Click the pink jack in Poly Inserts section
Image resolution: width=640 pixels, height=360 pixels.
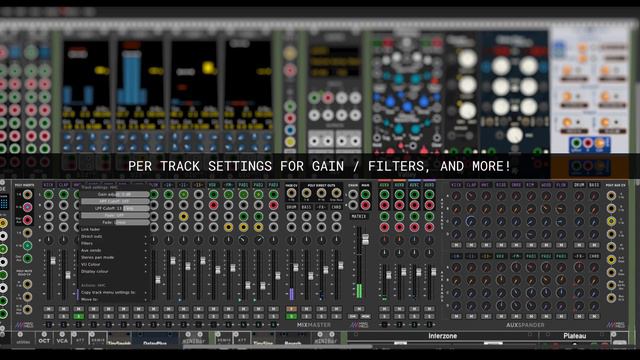coord(27,207)
